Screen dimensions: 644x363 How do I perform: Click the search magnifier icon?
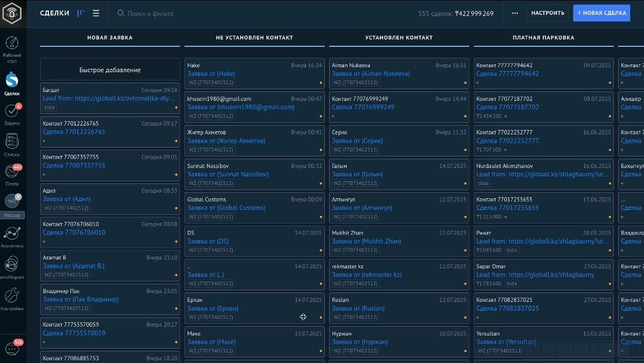pyautogui.click(x=121, y=13)
